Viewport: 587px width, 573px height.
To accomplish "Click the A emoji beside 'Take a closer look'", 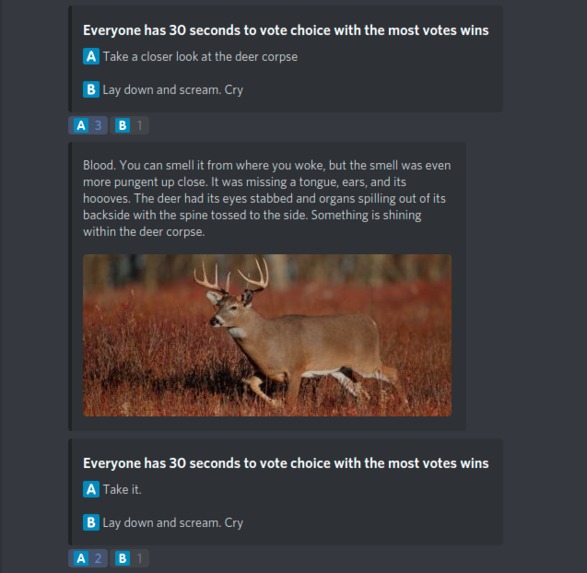I will tap(91, 57).
